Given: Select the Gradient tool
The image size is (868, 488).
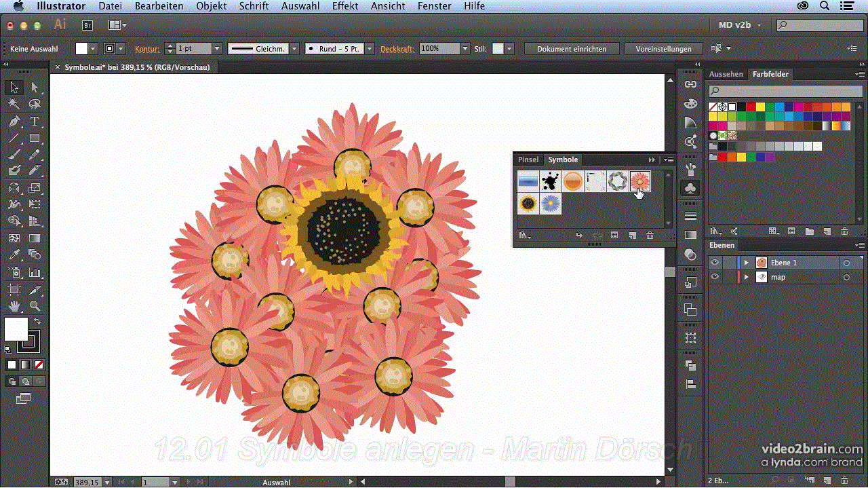Looking at the screenshot, I should 35,238.
